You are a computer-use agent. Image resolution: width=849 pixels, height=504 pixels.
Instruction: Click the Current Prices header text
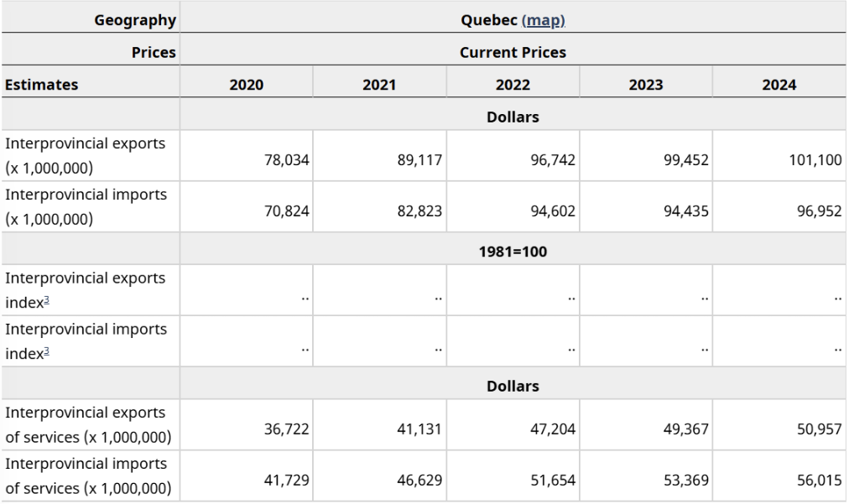click(513, 53)
